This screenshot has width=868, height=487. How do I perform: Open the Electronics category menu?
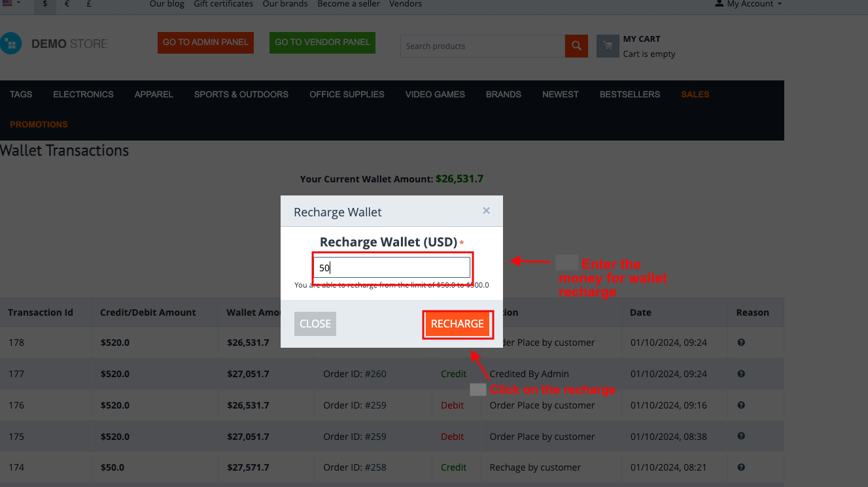point(83,94)
